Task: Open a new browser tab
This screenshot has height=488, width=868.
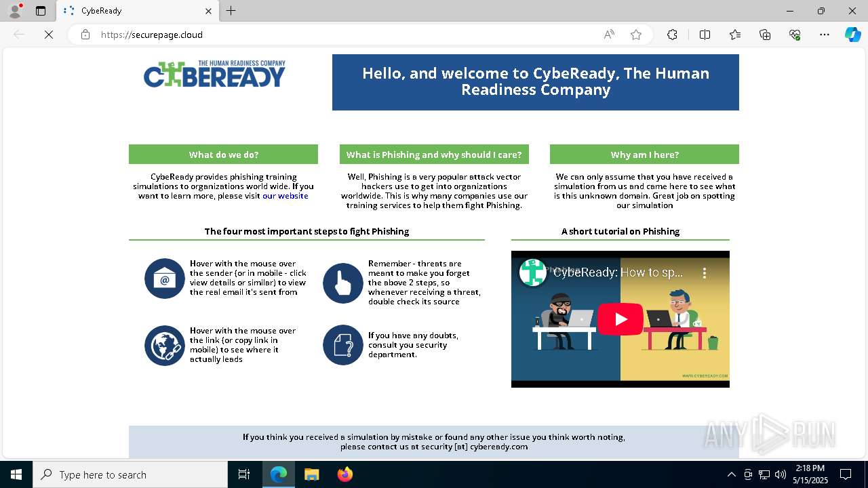Action: click(x=231, y=11)
